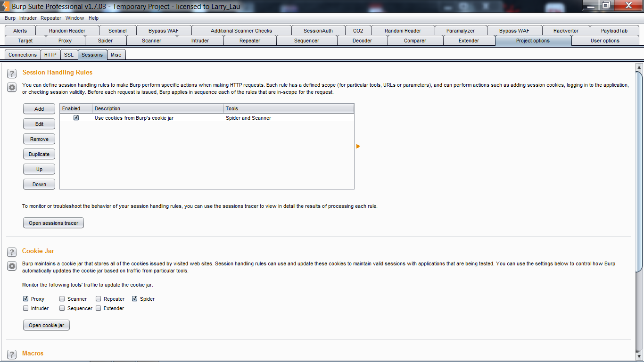Switch to the Spider tool tab
Screen dimensions: 644x362
point(105,41)
